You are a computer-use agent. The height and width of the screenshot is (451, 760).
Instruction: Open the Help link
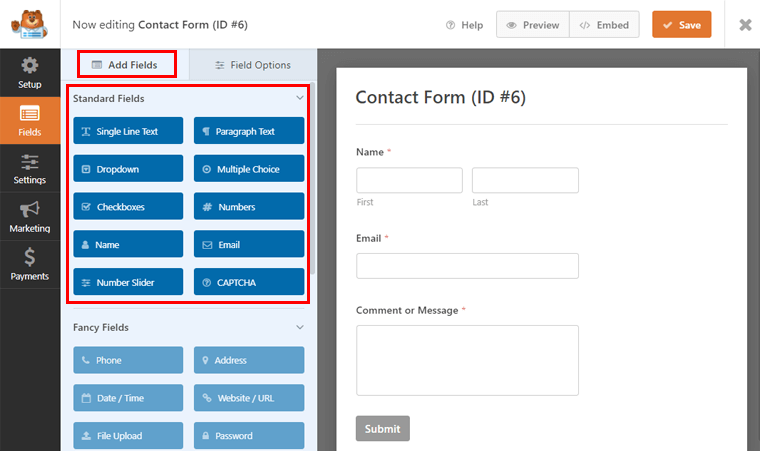(x=464, y=25)
